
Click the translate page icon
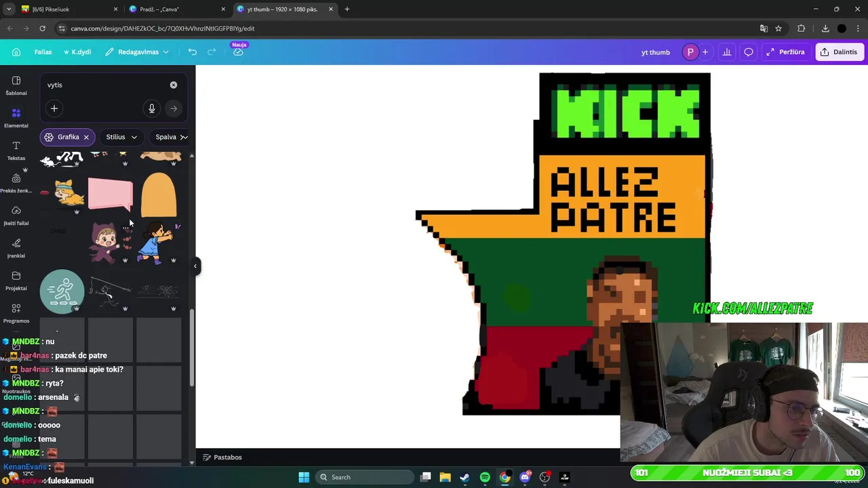point(764,28)
